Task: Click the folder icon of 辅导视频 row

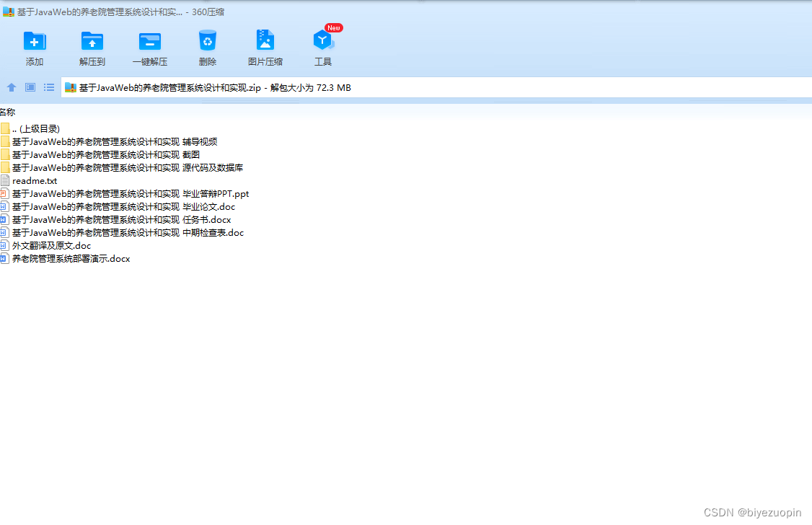Action: click(4, 141)
